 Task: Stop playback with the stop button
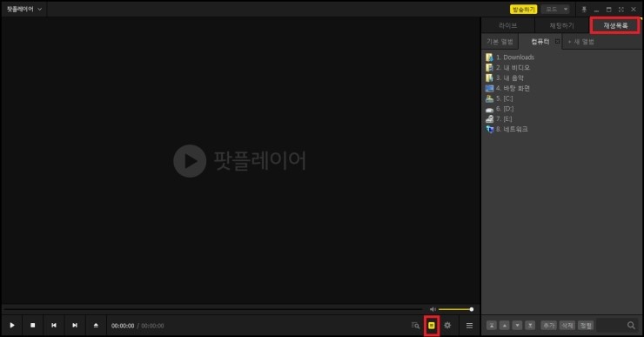tap(33, 325)
